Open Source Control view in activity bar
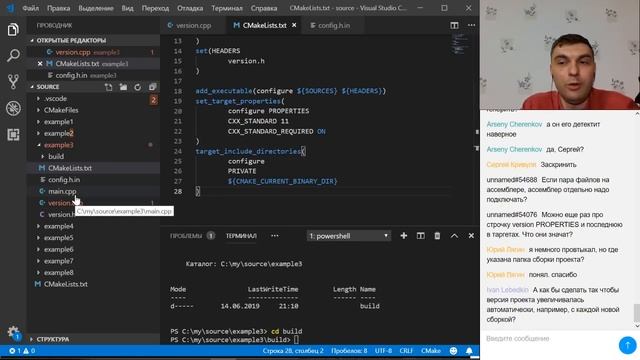 13,82
